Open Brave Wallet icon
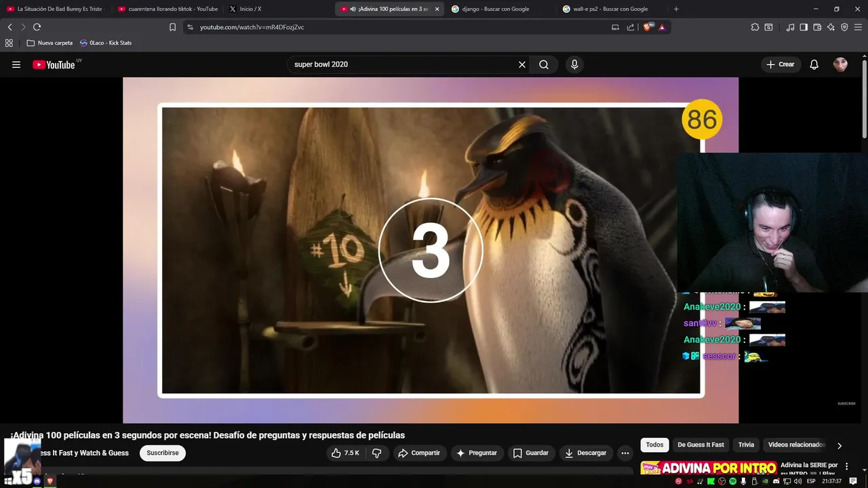 817,27
